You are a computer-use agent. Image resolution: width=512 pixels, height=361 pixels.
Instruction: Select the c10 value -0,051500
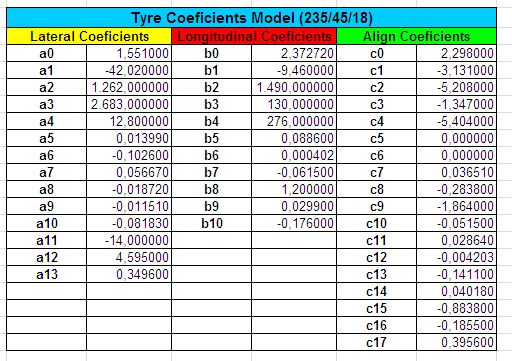[x=456, y=223]
